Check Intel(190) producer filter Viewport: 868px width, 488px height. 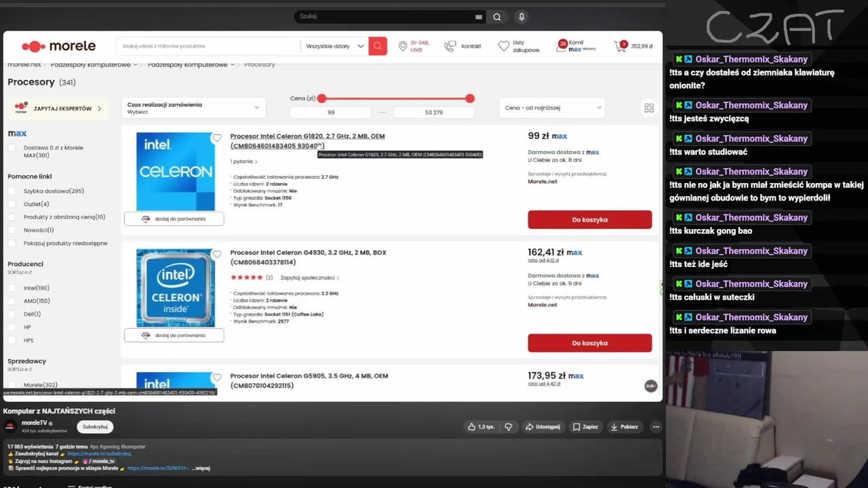click(x=12, y=288)
